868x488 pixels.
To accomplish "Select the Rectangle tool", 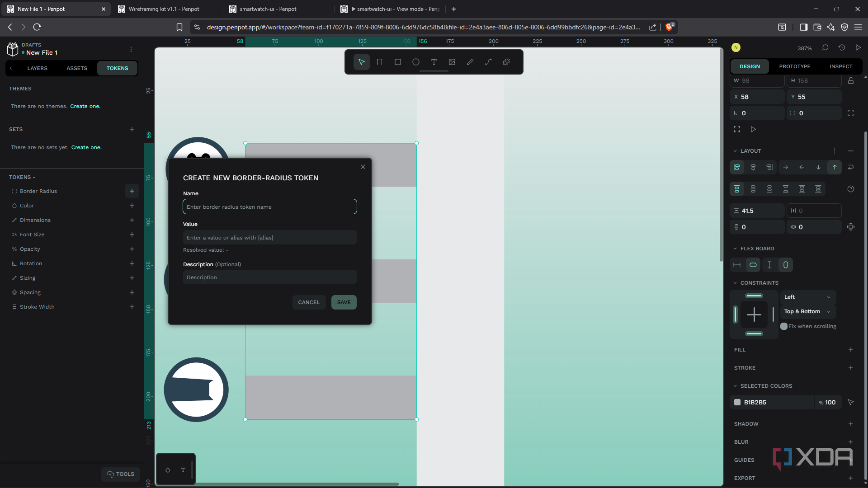I will tap(398, 62).
